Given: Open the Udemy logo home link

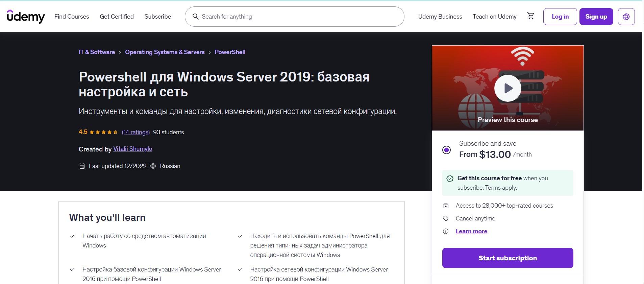Looking at the screenshot, I should click(26, 16).
